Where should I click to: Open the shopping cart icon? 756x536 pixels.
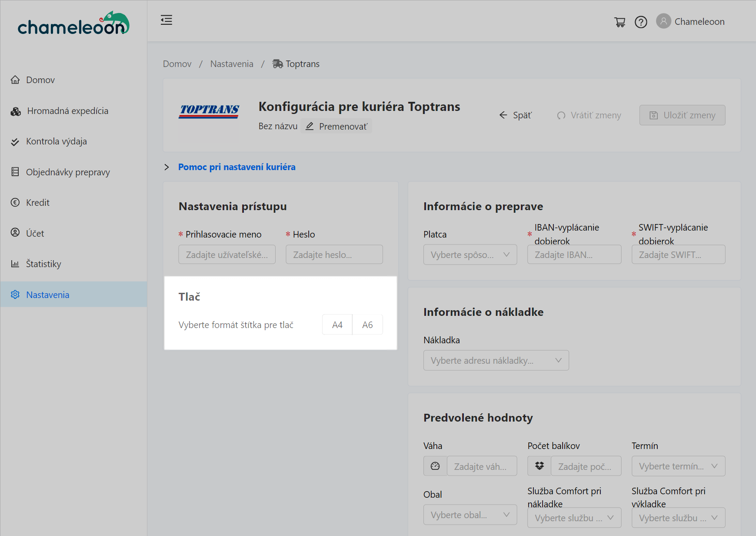point(619,22)
